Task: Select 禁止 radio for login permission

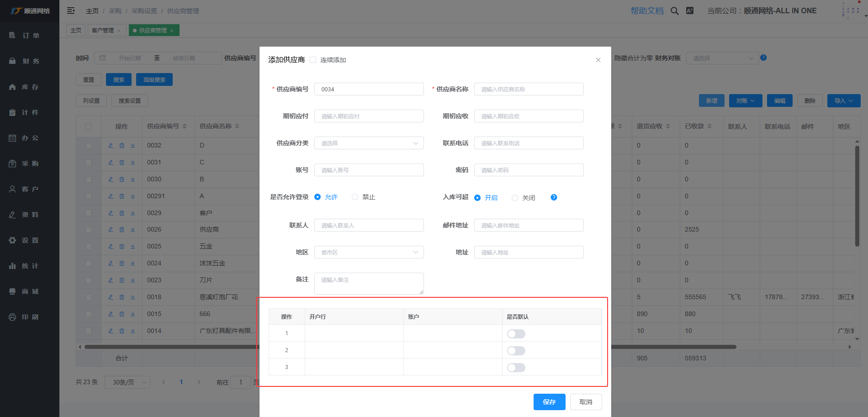Action: click(355, 197)
